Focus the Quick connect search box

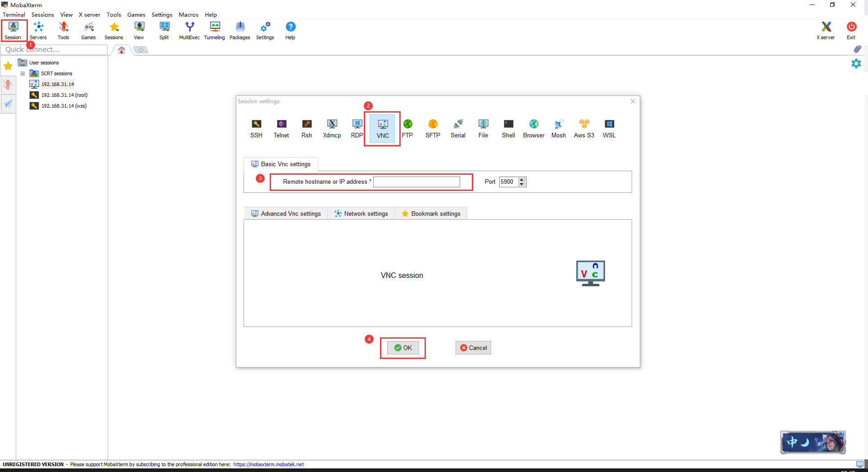(54, 50)
